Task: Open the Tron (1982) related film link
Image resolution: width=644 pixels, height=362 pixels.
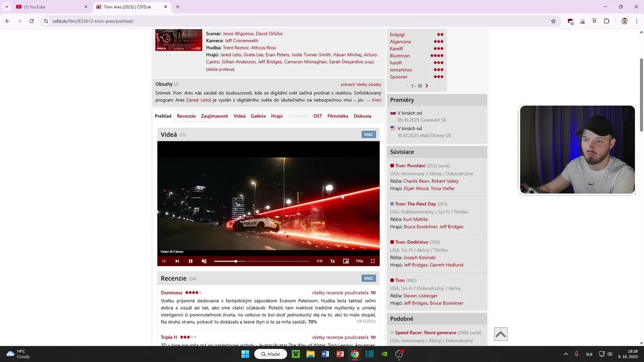Action: (x=400, y=281)
